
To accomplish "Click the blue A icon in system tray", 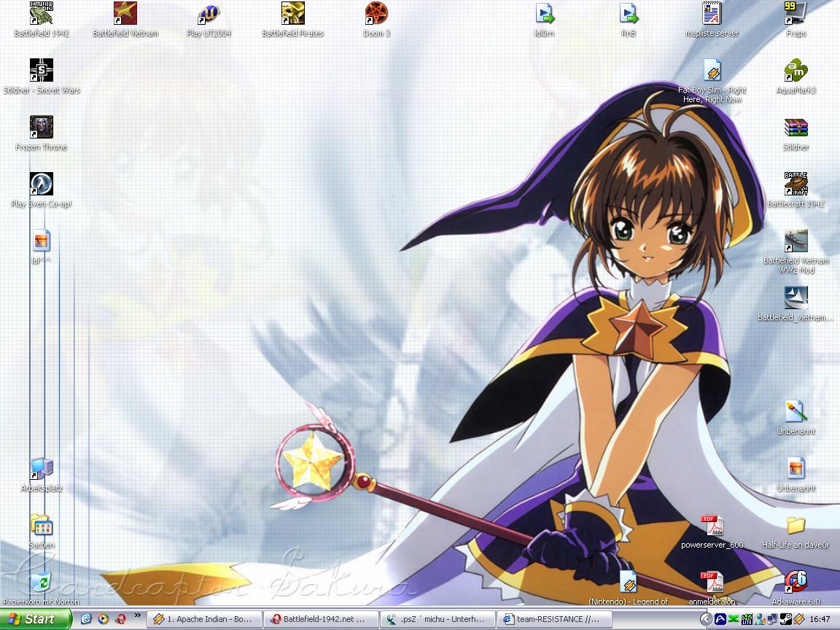I will coord(720,620).
